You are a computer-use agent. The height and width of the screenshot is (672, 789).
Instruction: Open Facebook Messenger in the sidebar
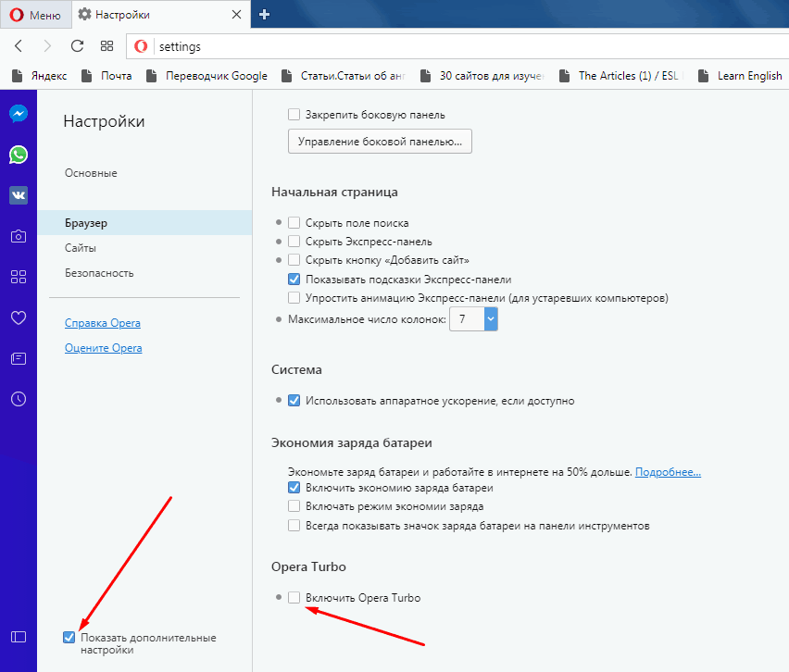(x=19, y=114)
